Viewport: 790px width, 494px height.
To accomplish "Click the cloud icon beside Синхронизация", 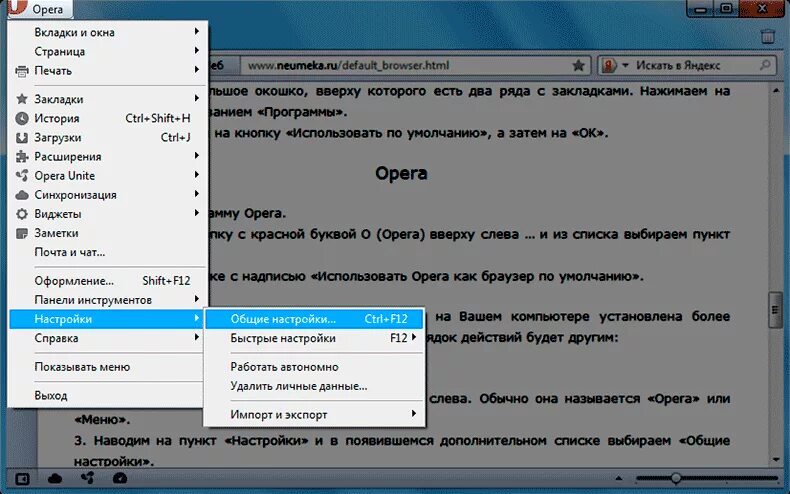I will click(x=22, y=195).
